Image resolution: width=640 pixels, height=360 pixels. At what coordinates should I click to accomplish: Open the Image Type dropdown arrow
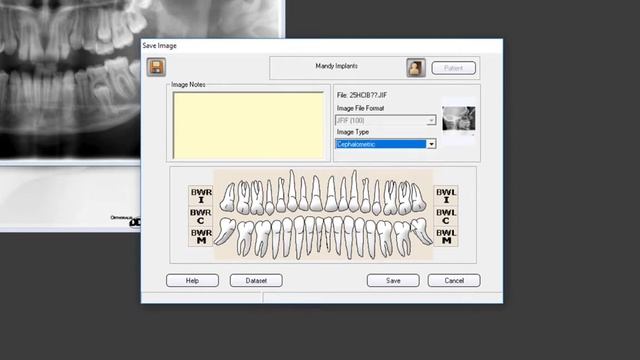click(x=431, y=144)
